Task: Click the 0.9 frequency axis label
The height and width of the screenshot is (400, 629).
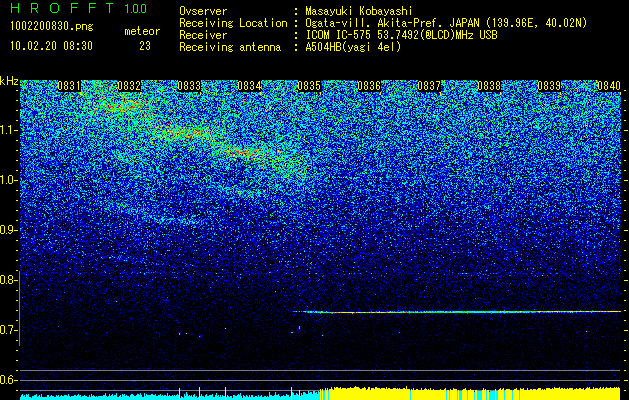Action: click(8, 230)
